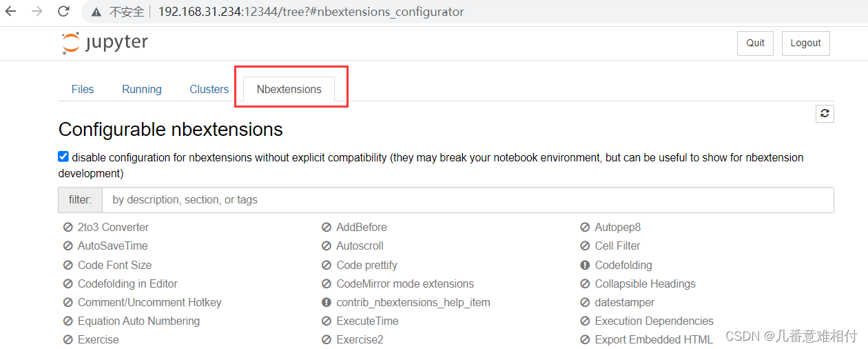Switch to the Files tab
868x349 pixels.
[83, 89]
